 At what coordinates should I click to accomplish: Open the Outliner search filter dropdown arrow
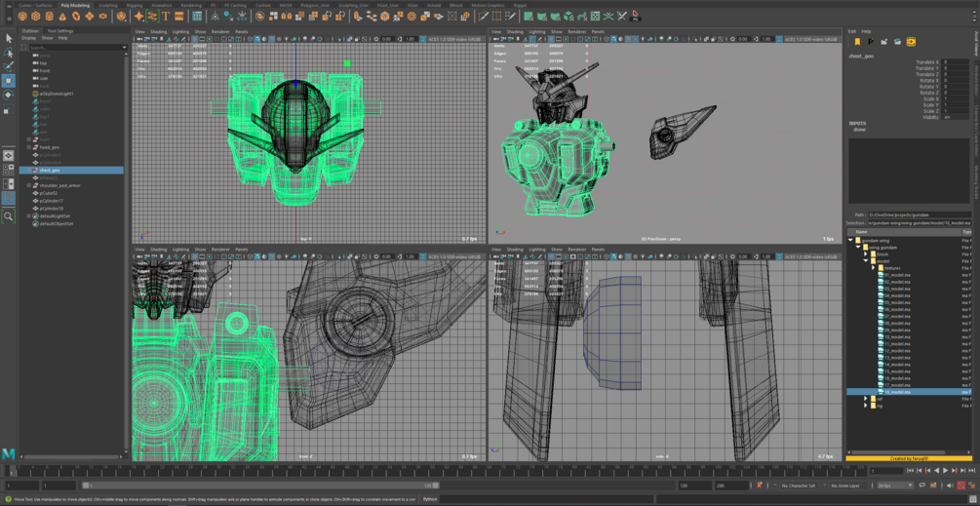pos(125,48)
